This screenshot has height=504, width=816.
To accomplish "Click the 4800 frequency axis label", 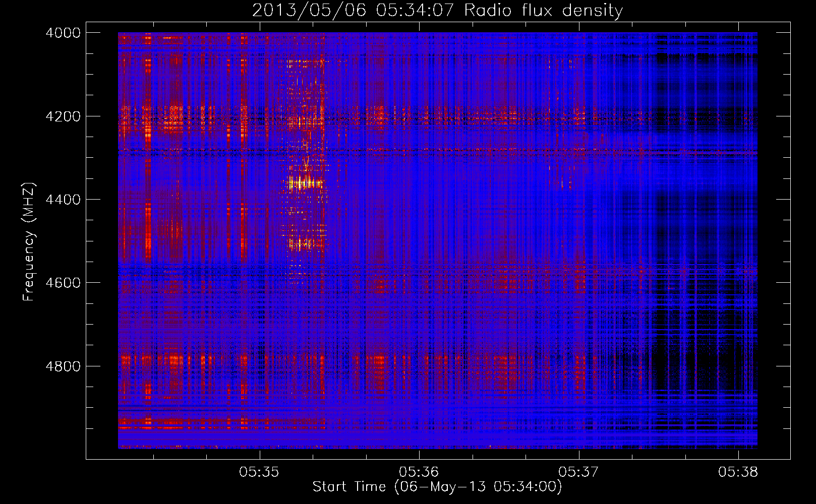I will pyautogui.click(x=63, y=366).
